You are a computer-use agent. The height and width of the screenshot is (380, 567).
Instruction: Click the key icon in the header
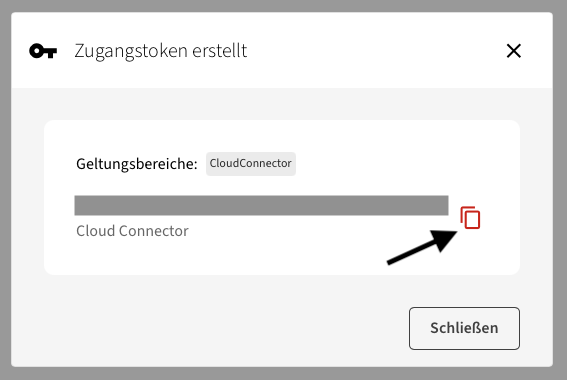43,51
